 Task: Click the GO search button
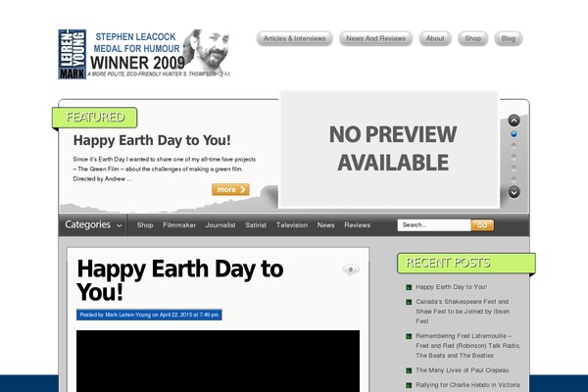tap(482, 225)
